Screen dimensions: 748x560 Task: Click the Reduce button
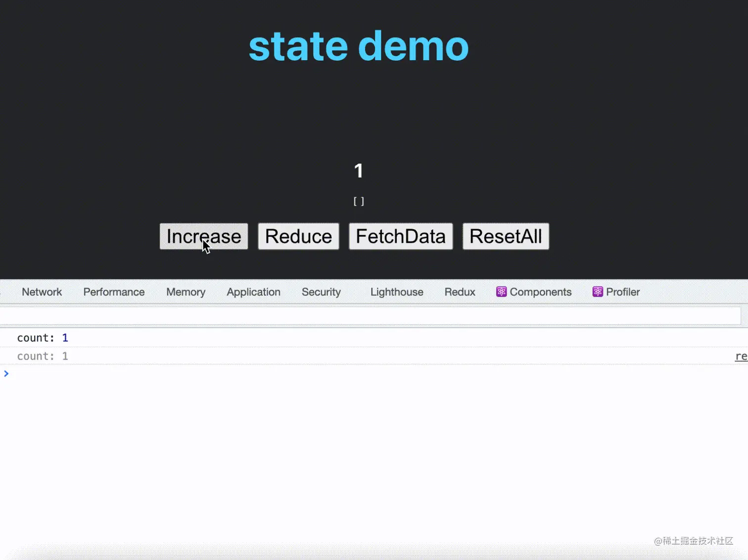(x=298, y=236)
